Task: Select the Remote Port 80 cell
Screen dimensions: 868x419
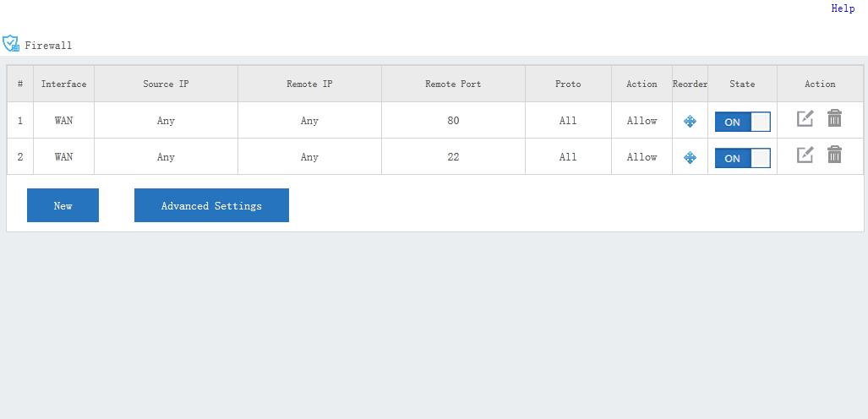Action: pos(453,120)
